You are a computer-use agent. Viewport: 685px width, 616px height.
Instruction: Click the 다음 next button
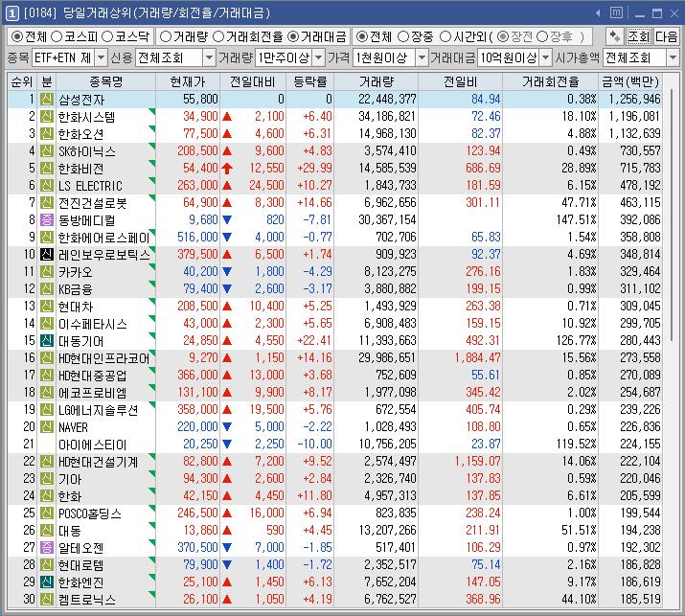(666, 36)
